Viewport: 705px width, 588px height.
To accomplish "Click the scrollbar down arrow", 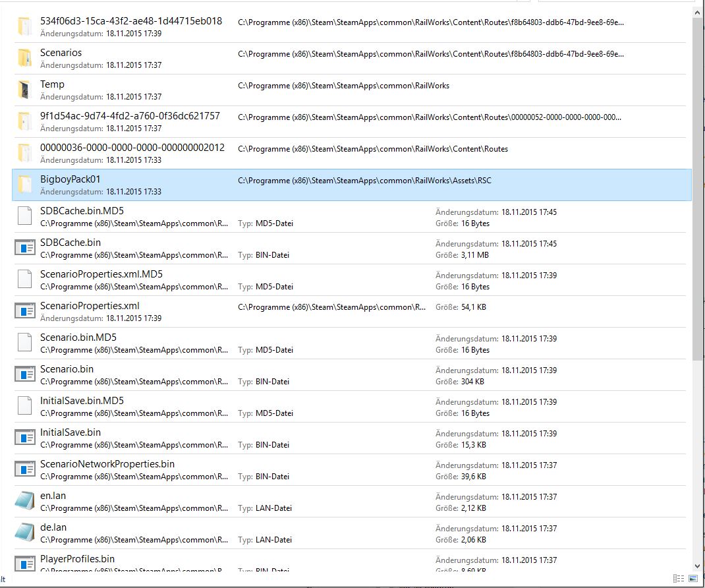I will [697, 566].
